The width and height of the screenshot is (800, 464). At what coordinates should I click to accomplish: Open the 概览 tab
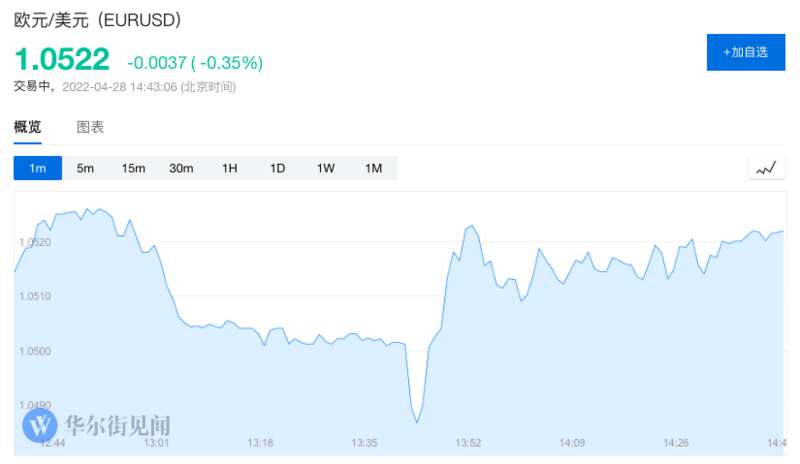pos(28,127)
